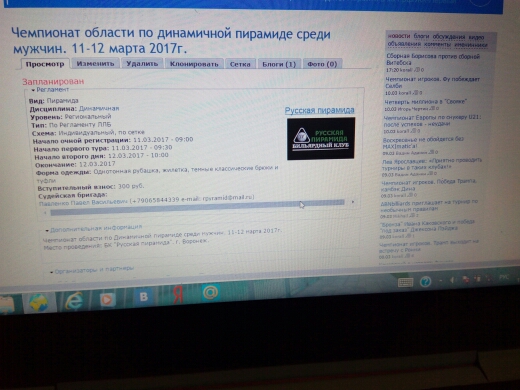Open the Mail.ru @ taskbar icon
The width and height of the screenshot is (520, 390).
tap(210, 292)
